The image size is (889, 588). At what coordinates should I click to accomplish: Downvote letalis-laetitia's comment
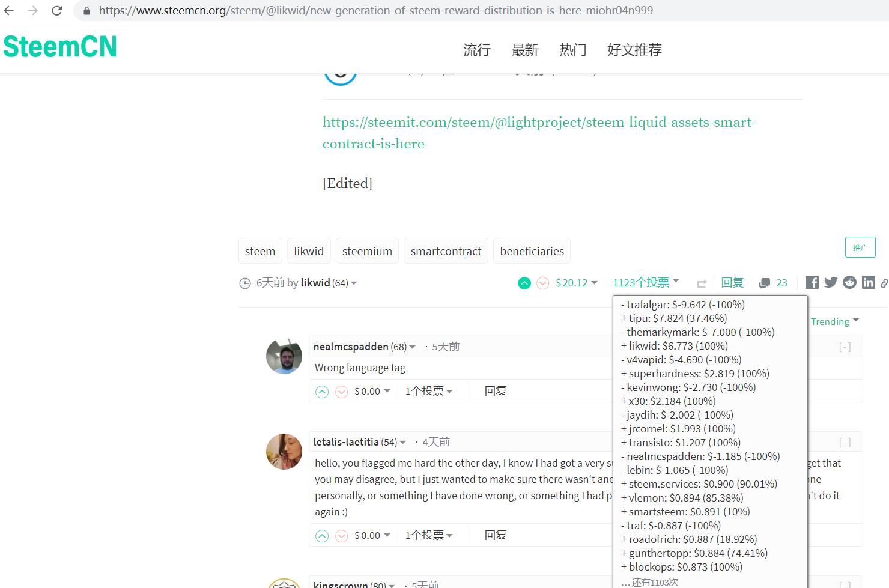click(x=341, y=536)
